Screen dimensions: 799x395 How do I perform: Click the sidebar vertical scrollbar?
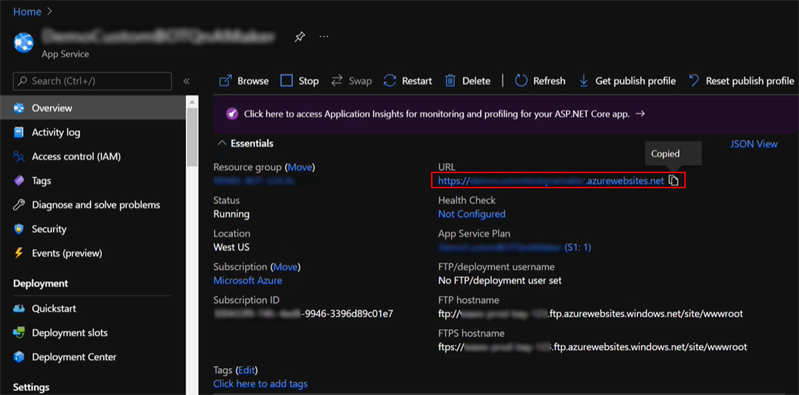tap(192, 138)
